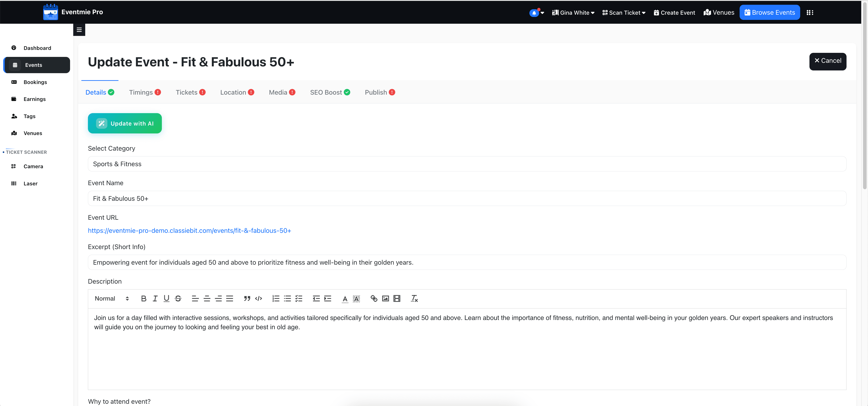Clear formatting with the Tx icon
The image size is (868, 406).
414,299
